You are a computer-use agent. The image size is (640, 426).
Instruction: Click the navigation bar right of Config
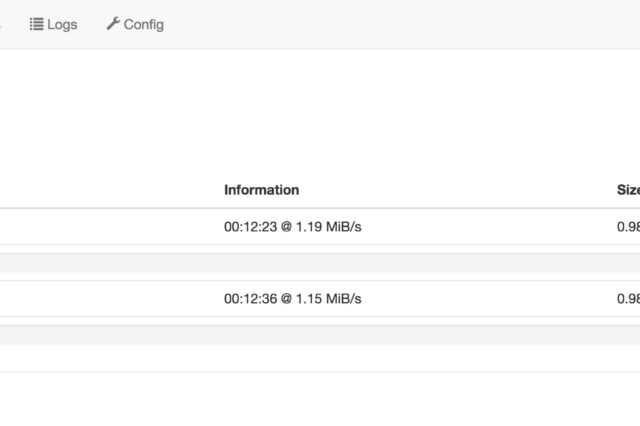(400, 24)
